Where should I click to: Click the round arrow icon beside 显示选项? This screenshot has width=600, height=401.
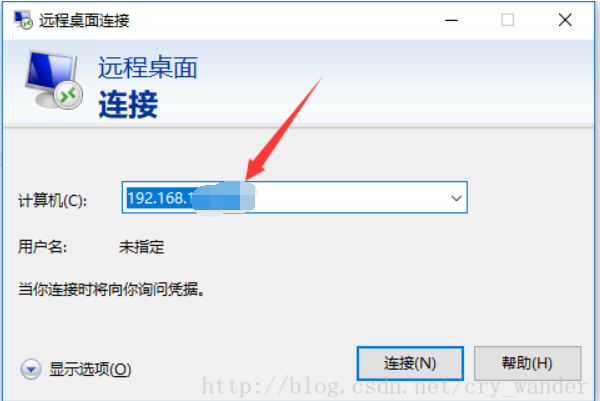[31, 369]
